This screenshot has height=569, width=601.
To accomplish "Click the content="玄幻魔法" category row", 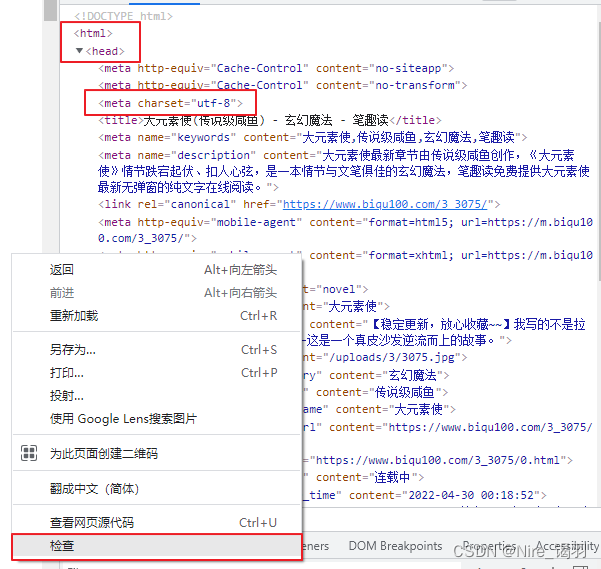I will click(x=376, y=375).
